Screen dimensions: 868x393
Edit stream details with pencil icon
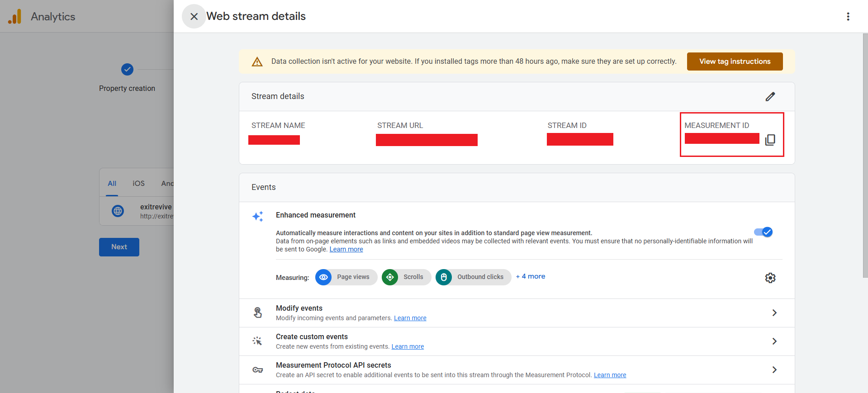770,97
